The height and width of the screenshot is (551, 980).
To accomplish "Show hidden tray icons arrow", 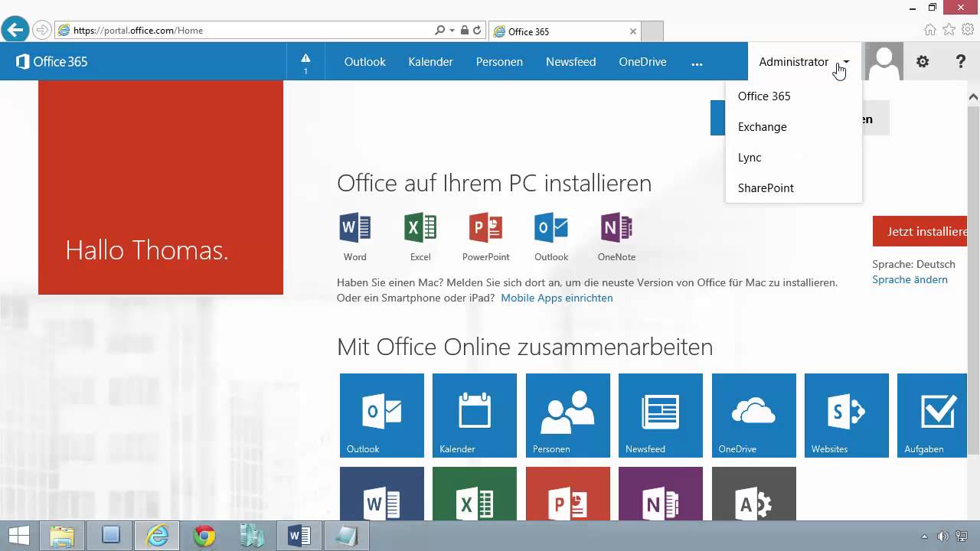I will coord(924,536).
